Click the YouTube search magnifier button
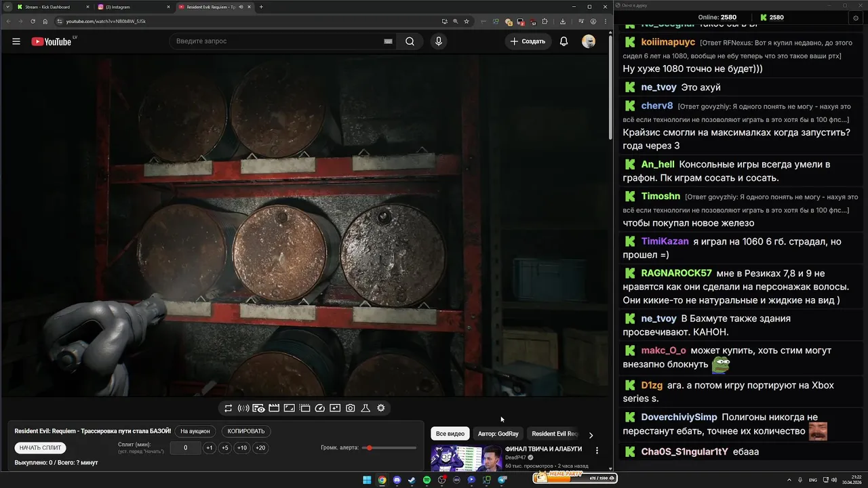Viewport: 868px width, 488px height. 410,41
